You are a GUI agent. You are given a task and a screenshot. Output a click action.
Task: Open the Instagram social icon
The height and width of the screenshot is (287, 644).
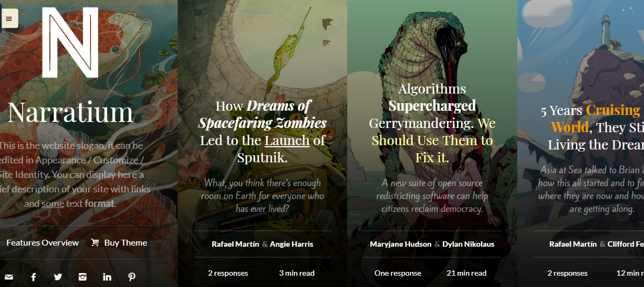pyautogui.click(x=83, y=277)
